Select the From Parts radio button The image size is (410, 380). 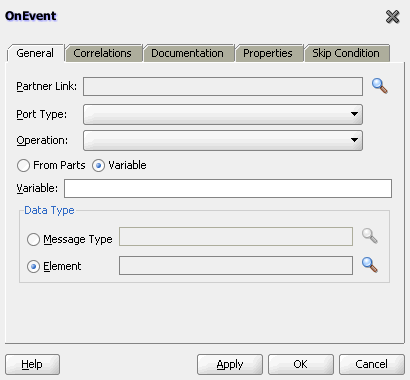click(x=23, y=165)
